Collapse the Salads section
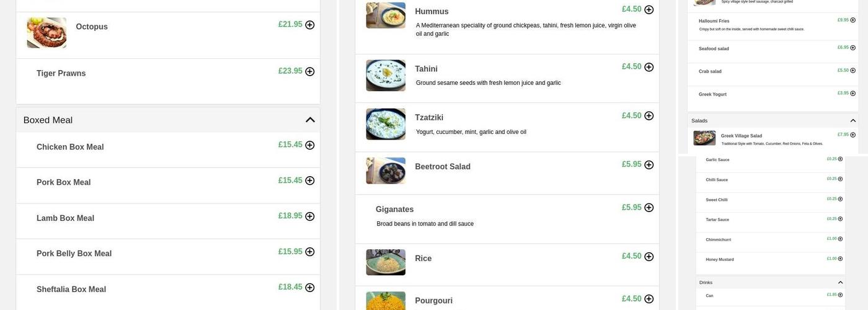The image size is (868, 310). [853, 121]
